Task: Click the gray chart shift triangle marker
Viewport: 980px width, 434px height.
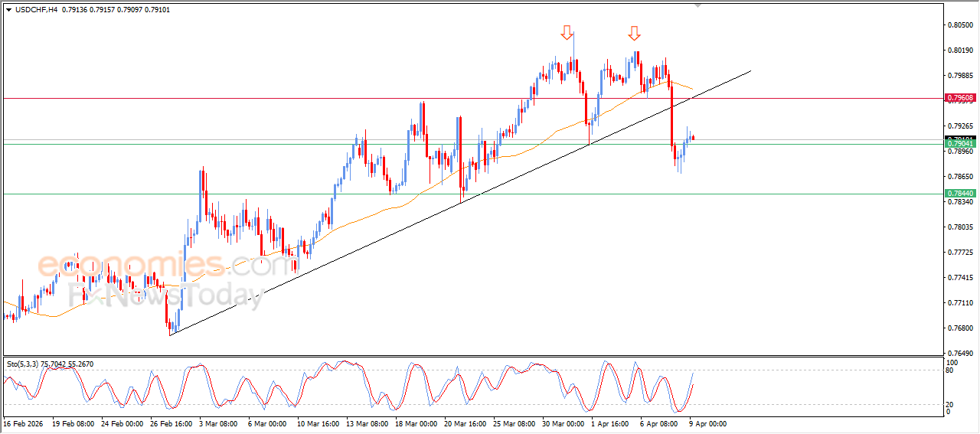Action: coord(697,5)
